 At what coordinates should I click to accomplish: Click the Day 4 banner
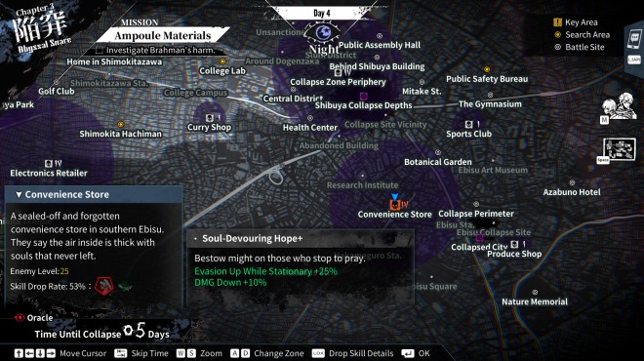[x=322, y=13]
